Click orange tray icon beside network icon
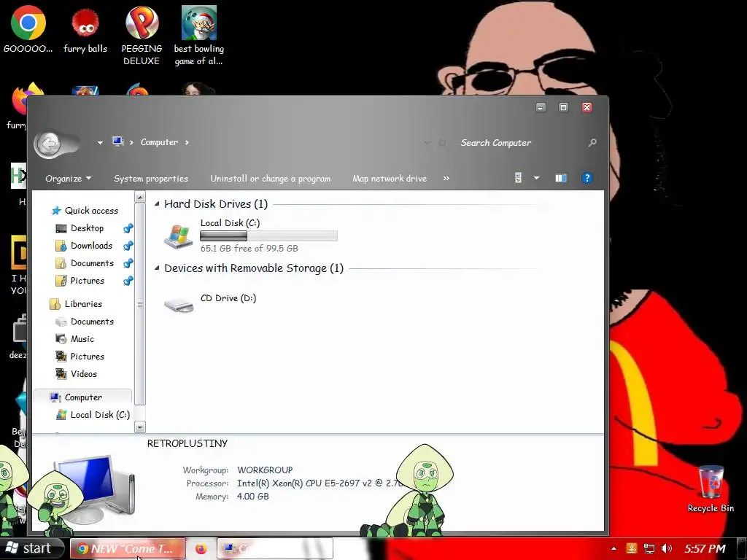This screenshot has width=747, height=560. point(632,548)
